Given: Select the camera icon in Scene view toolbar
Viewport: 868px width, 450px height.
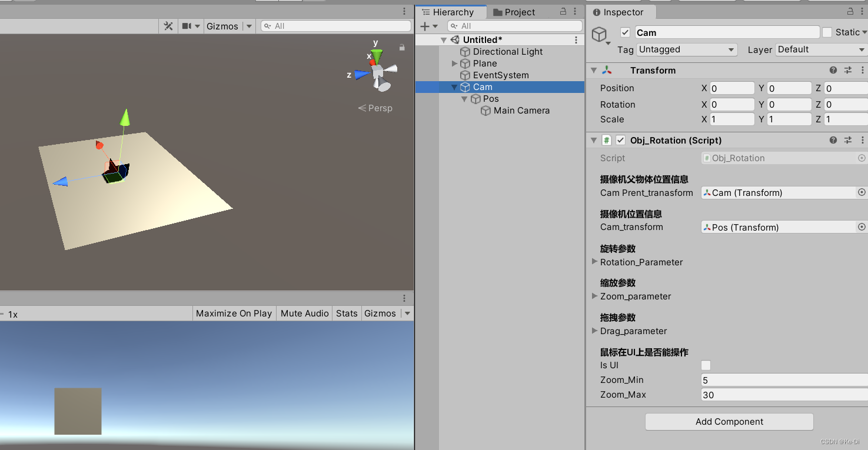Looking at the screenshot, I should click(185, 26).
